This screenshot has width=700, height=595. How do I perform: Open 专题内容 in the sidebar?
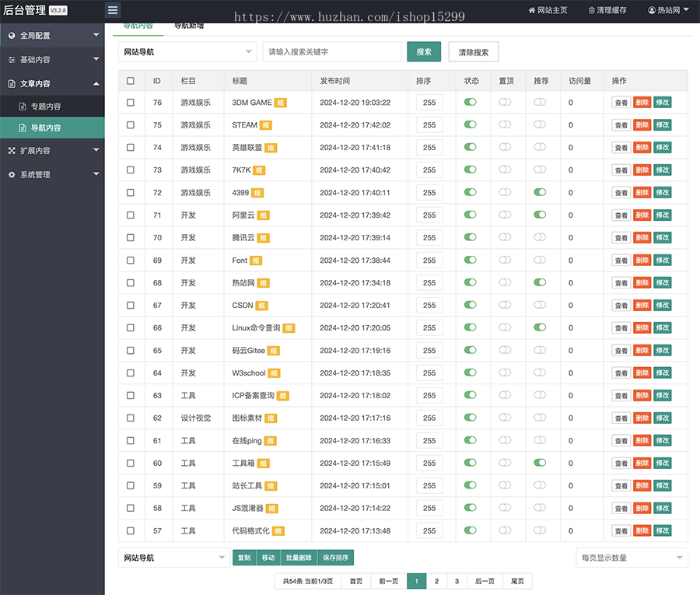[x=52, y=107]
